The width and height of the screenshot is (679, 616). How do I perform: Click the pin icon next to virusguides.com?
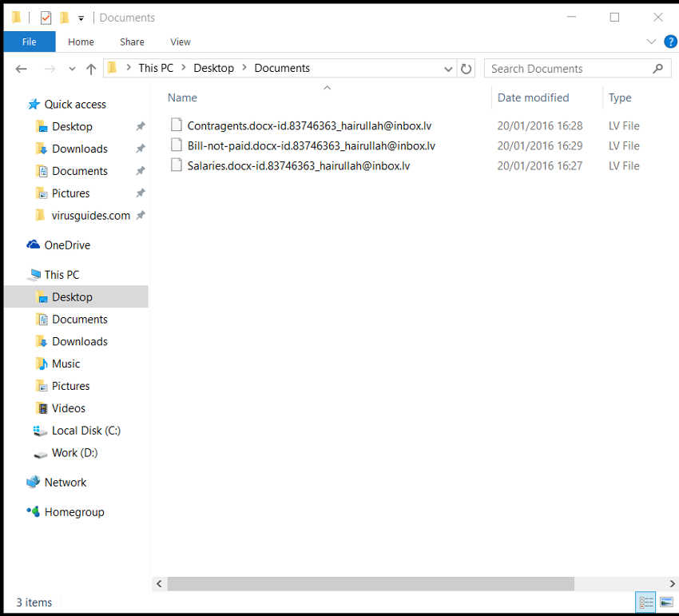point(141,215)
